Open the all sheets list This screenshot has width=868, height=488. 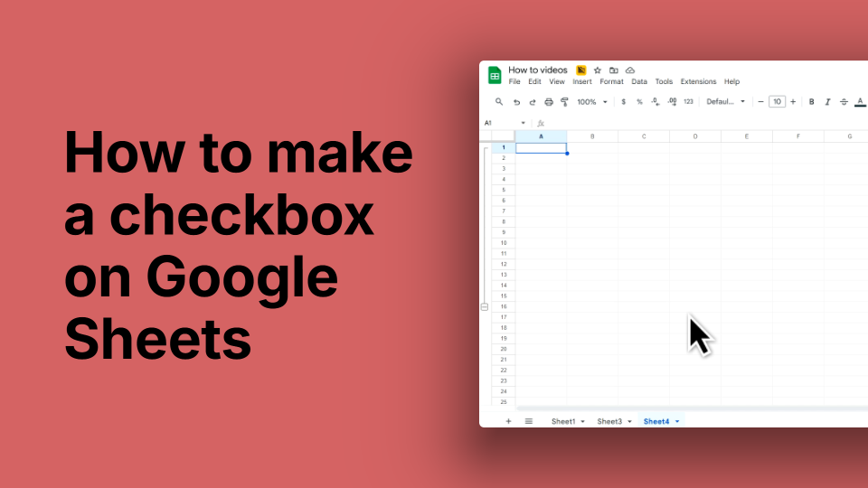tap(529, 421)
